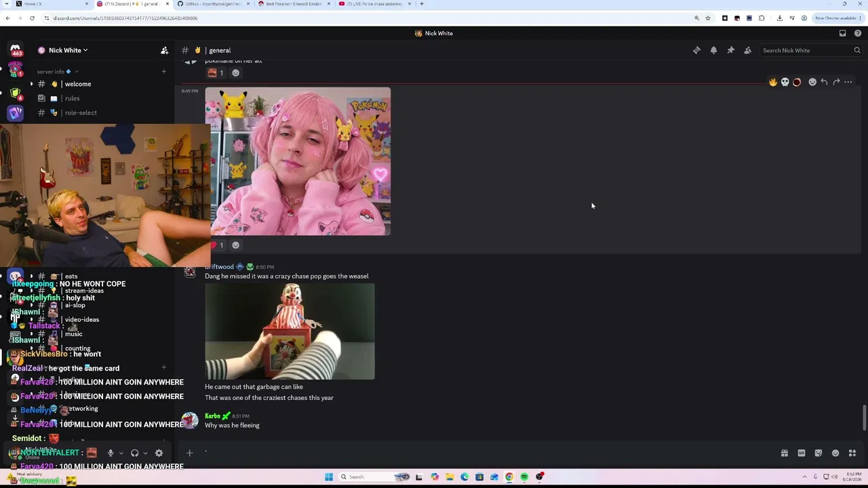Image resolution: width=868 pixels, height=488 pixels.
Task: Mute microphone in user panel
Action: [x=111, y=453]
